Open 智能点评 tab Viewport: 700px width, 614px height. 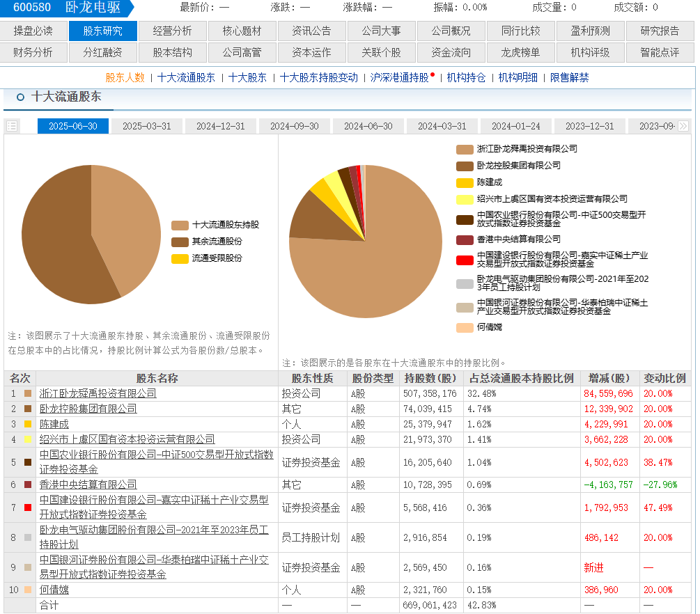660,52
